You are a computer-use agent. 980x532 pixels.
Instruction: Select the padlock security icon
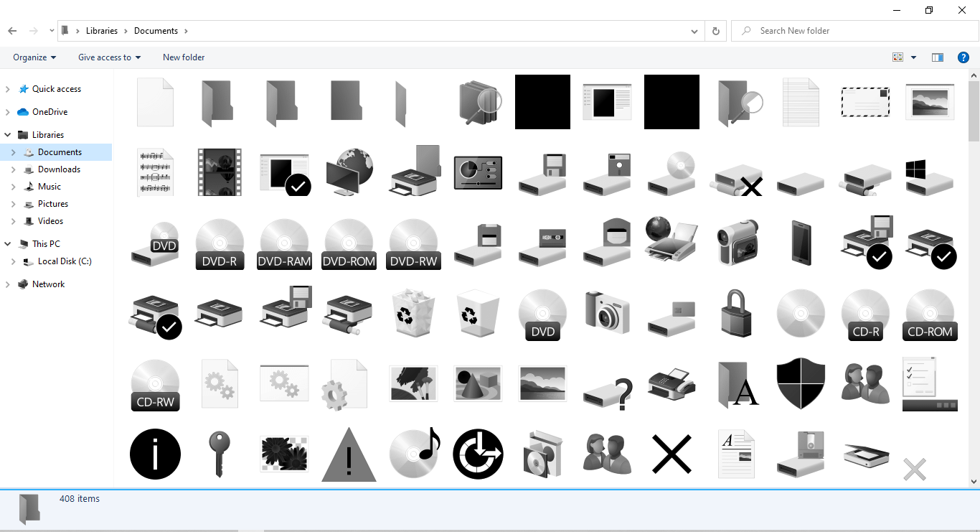tap(736, 314)
